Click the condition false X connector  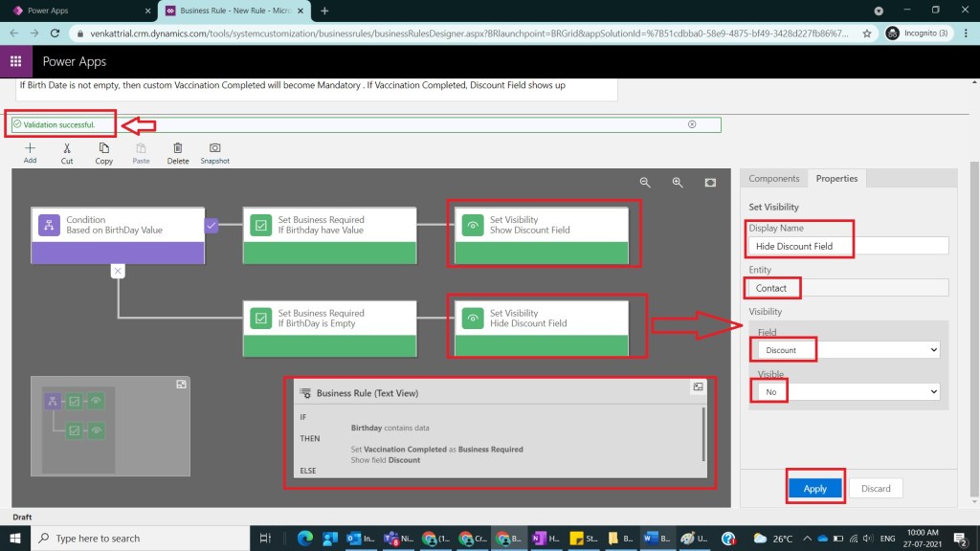tap(118, 271)
